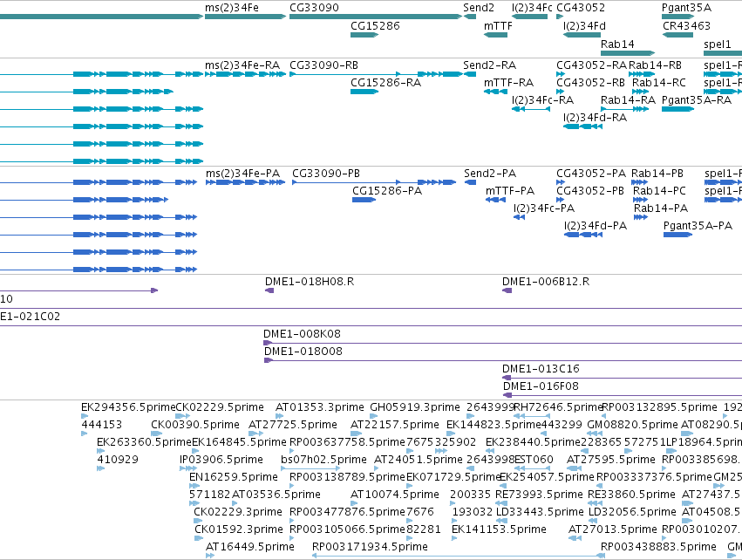Select EST GH05919.3prime
742x560 pixels.
click(414, 407)
